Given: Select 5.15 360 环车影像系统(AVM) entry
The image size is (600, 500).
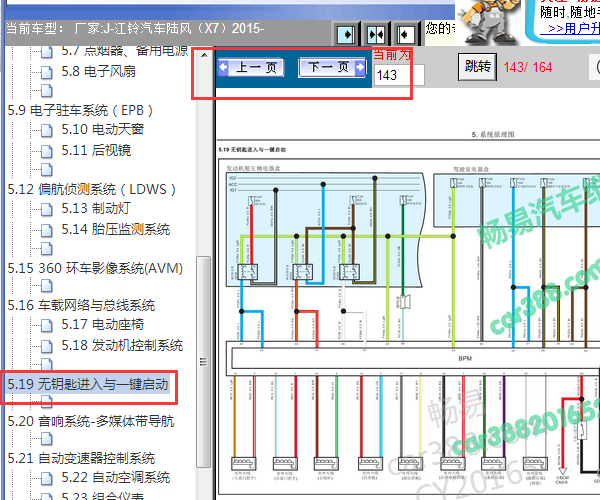Looking at the screenshot, I should click(95, 268).
